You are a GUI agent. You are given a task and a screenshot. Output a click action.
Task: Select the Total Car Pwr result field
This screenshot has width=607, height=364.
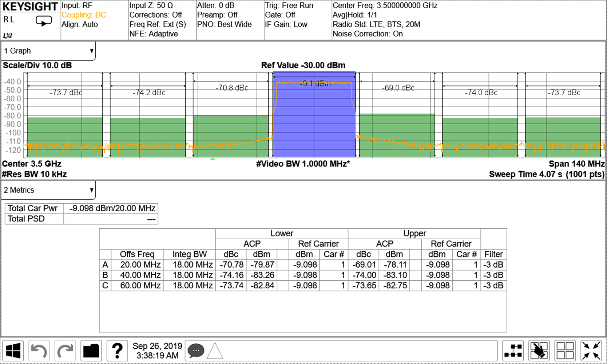tap(33, 208)
